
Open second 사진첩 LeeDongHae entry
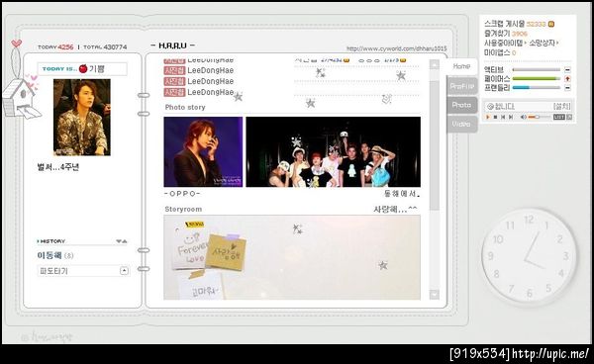coord(199,70)
